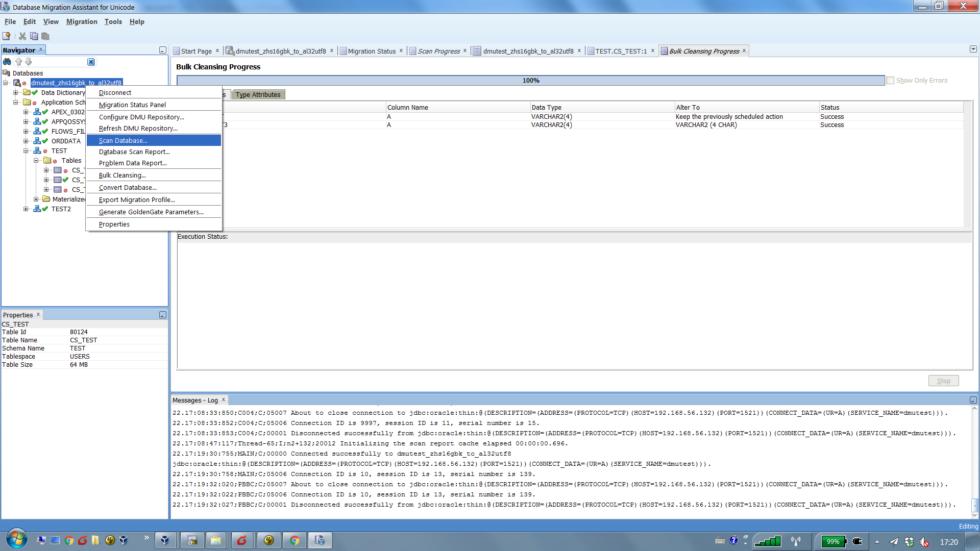This screenshot has width=980, height=551.
Task: Expand the TEST2 schema node
Action: pyautogui.click(x=26, y=209)
